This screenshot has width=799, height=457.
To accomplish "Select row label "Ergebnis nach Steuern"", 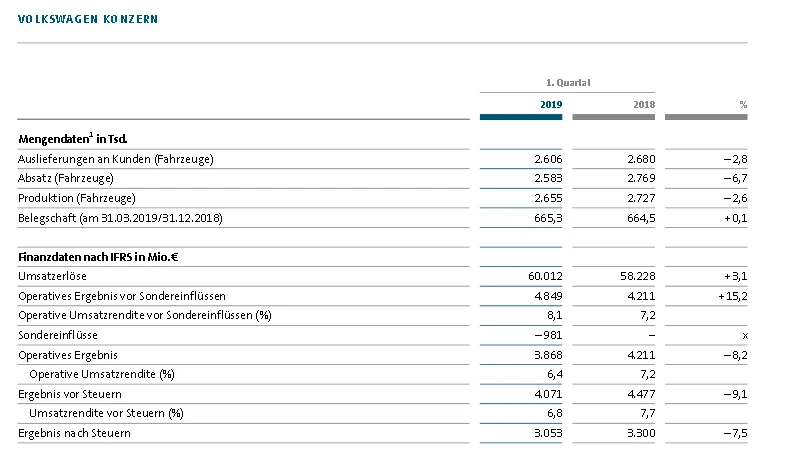I will point(74,433).
